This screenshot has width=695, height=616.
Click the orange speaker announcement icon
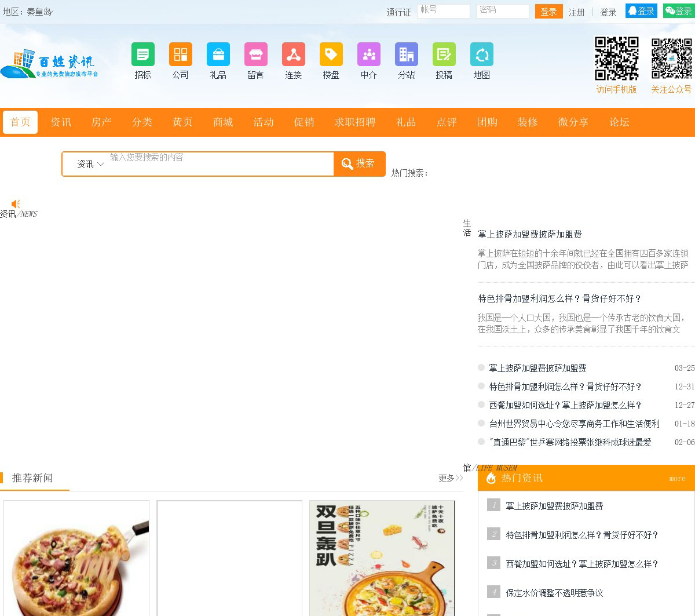16,204
